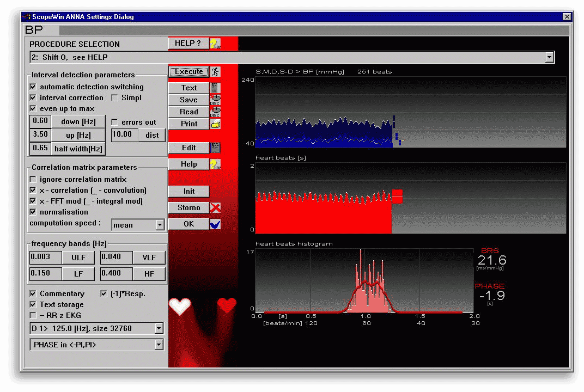Click the half width[Hz] button

click(78, 149)
